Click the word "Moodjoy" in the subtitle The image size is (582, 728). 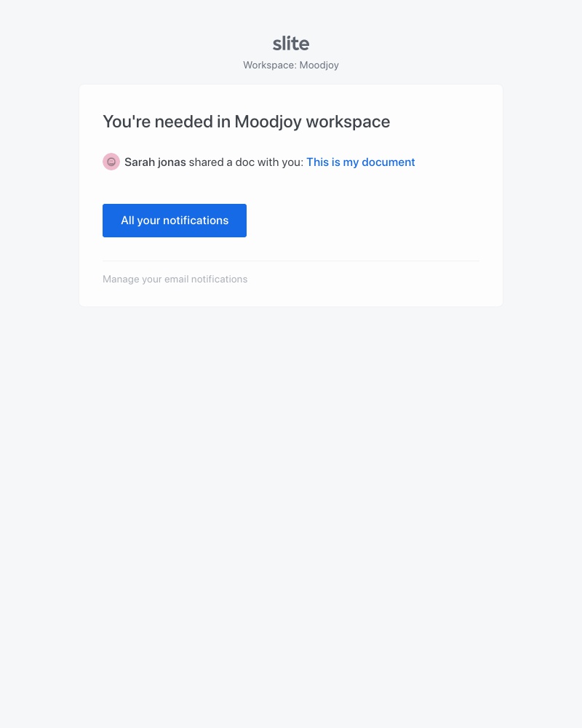coord(319,66)
